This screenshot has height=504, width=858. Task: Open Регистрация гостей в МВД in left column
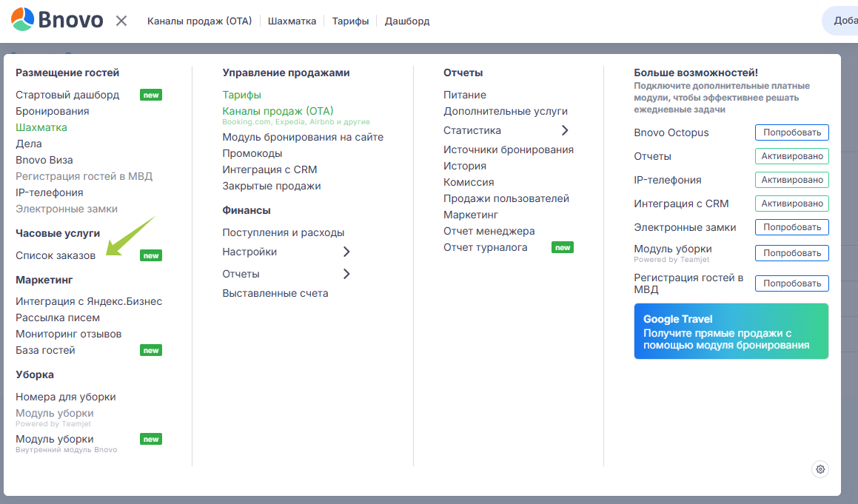[x=84, y=176]
